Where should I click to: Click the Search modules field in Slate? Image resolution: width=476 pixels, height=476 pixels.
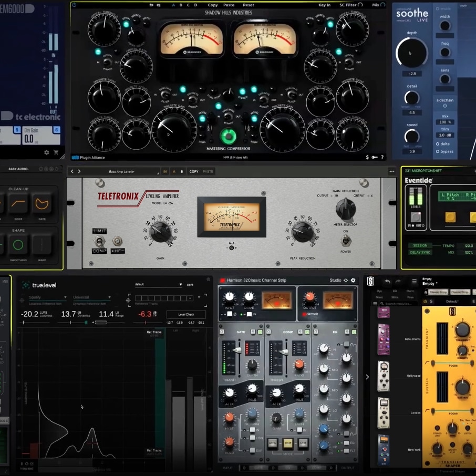click(399, 304)
